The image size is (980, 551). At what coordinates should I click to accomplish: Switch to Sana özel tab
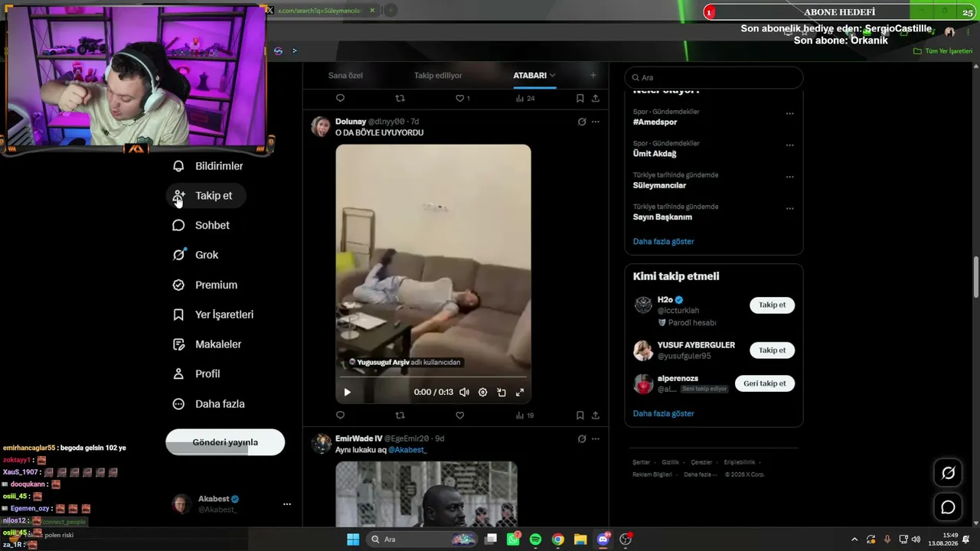tap(345, 76)
